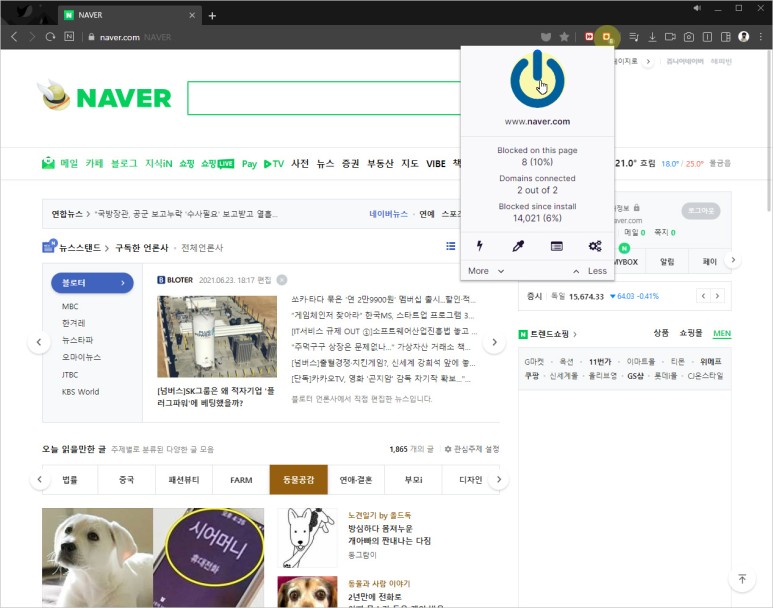Toggle uBlock power button for www.naver.com
This screenshot has width=773, height=608.
pos(537,79)
